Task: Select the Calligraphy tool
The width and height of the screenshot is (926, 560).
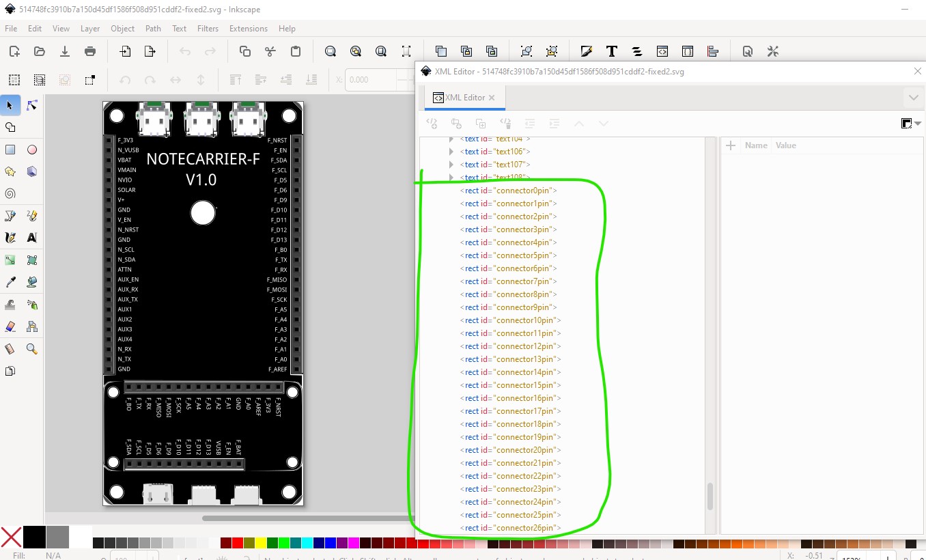Action: [x=10, y=238]
